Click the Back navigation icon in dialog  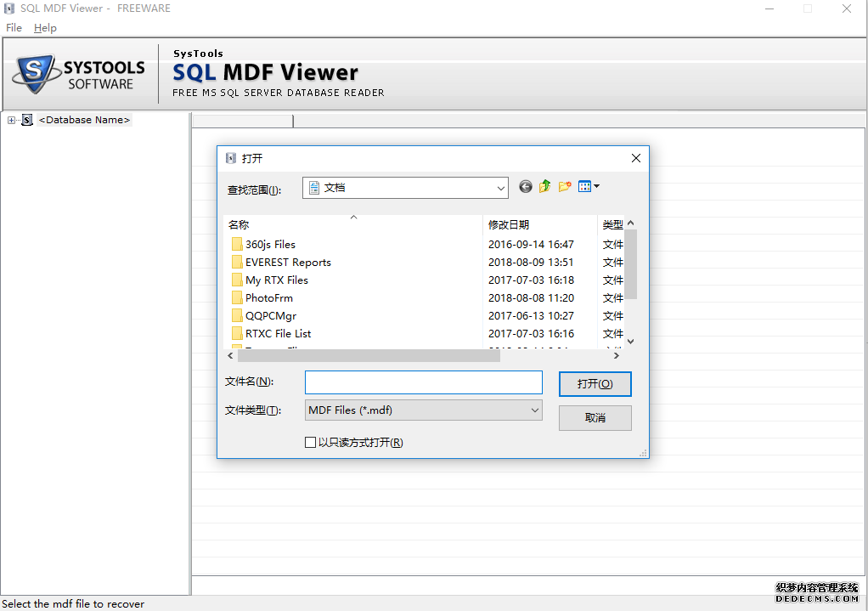pos(526,187)
